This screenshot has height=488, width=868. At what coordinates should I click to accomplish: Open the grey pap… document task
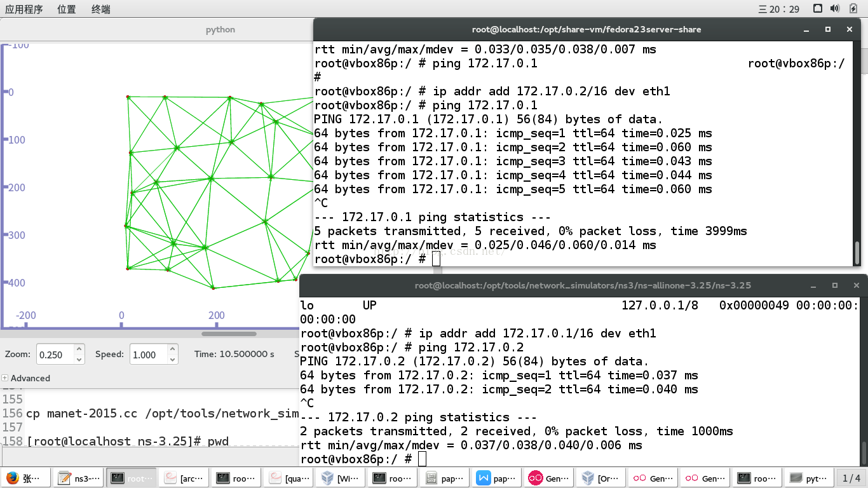[445, 478]
